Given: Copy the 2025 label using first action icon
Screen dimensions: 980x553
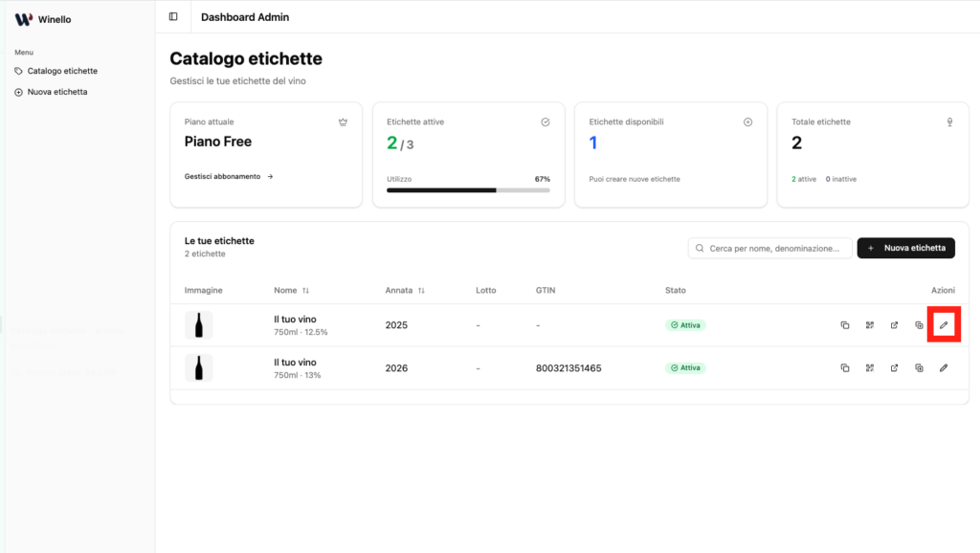Looking at the screenshot, I should click(x=844, y=325).
